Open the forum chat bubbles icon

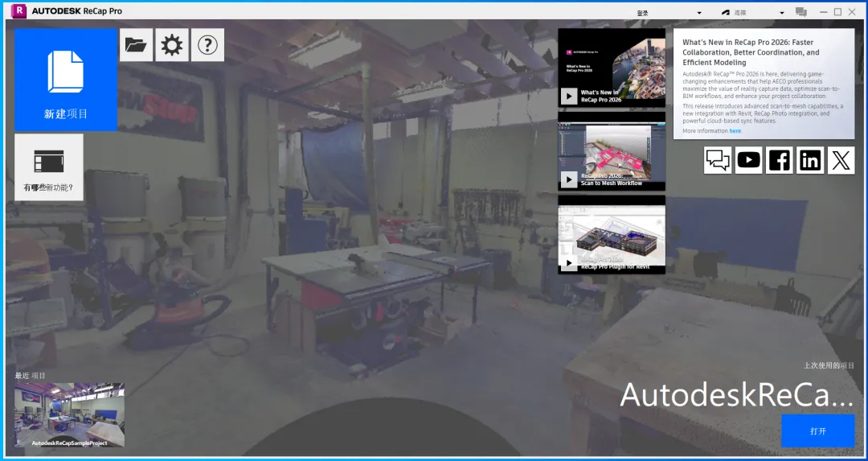point(718,160)
